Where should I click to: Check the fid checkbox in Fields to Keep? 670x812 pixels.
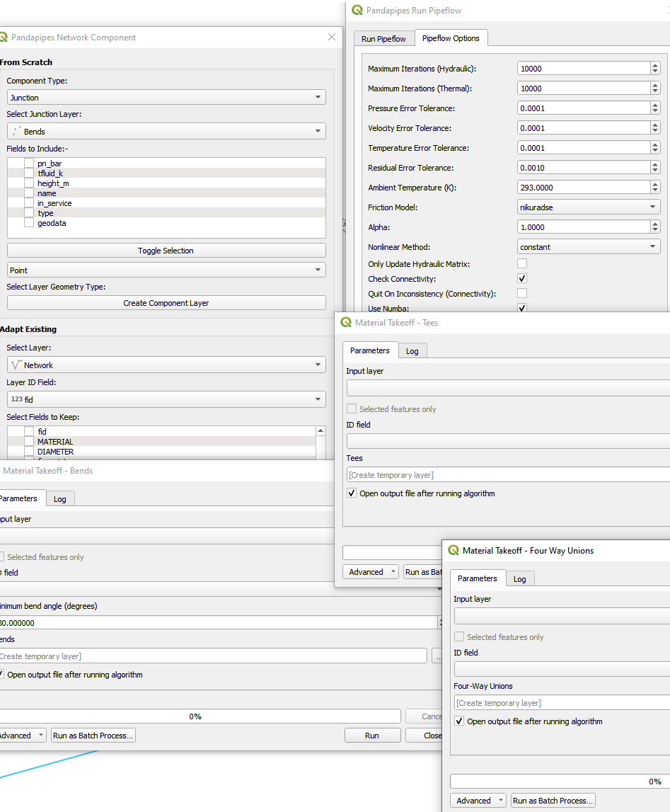point(29,431)
